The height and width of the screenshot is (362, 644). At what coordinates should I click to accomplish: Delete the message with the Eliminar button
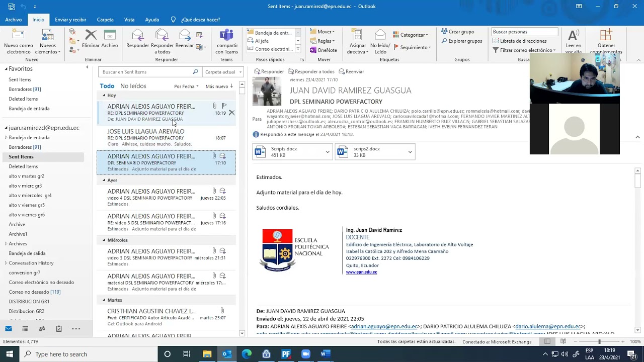coord(91,39)
